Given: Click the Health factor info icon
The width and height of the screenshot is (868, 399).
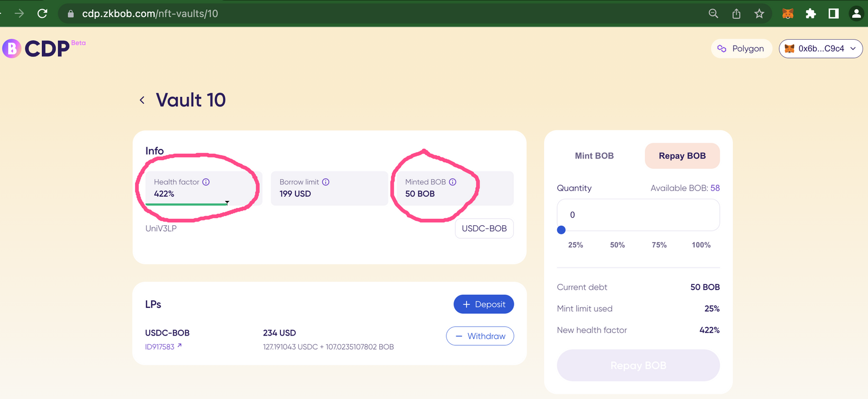Looking at the screenshot, I should point(206,182).
